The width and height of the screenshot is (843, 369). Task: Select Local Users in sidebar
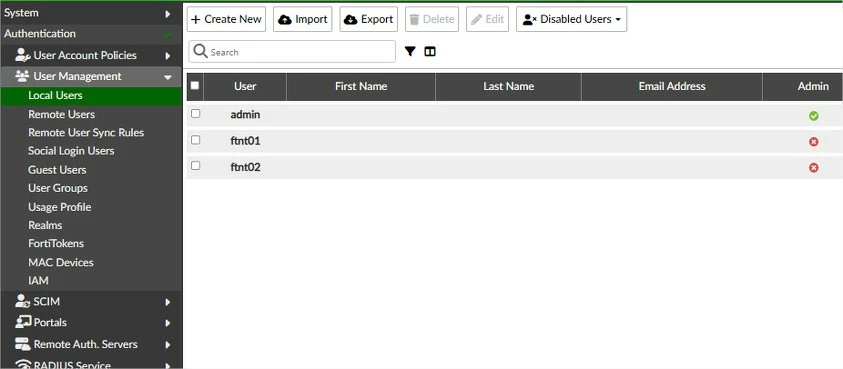[x=91, y=96]
